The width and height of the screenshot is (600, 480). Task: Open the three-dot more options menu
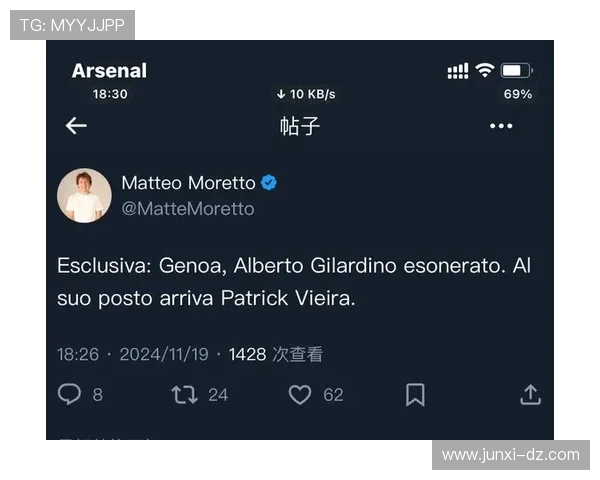(500, 126)
